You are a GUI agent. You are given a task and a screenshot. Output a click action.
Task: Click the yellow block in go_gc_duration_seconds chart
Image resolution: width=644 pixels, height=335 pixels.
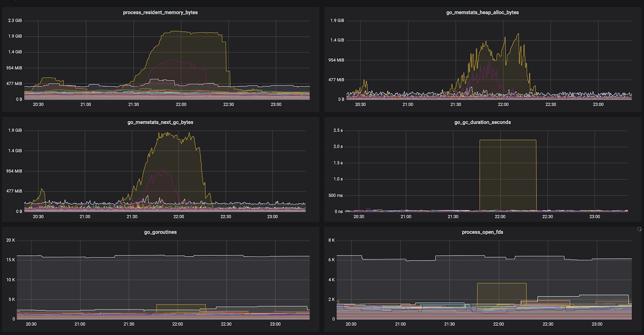click(x=508, y=175)
